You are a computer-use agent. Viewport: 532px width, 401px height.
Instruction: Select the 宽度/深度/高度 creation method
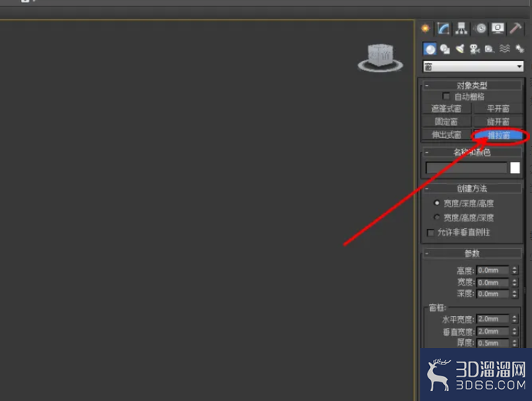(x=437, y=203)
